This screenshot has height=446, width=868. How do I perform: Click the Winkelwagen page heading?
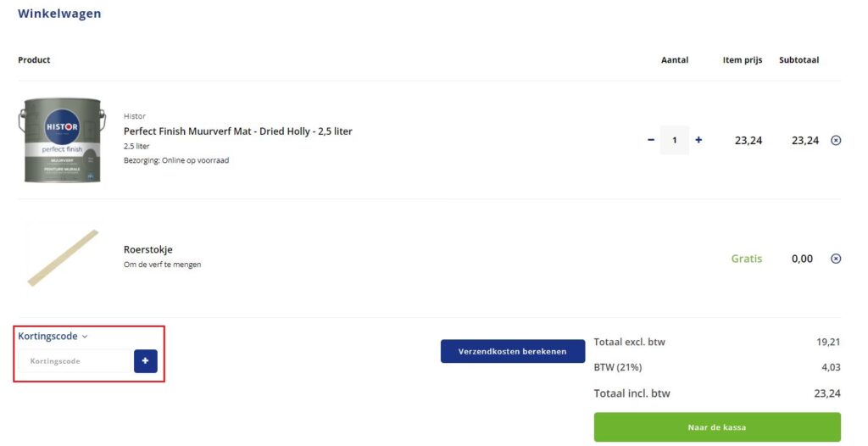(x=59, y=14)
